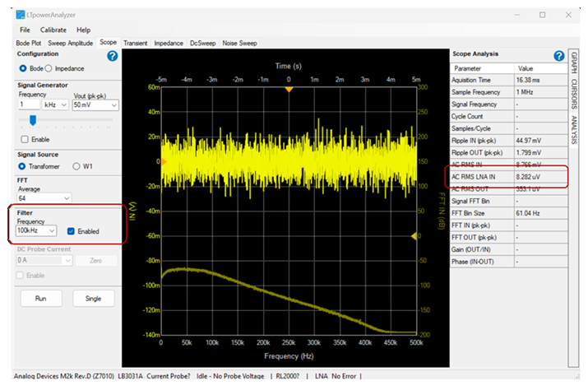Image resolution: width=588 pixels, height=390 pixels.
Task: Click the orange trigger marker at time zero
Action: click(289, 90)
